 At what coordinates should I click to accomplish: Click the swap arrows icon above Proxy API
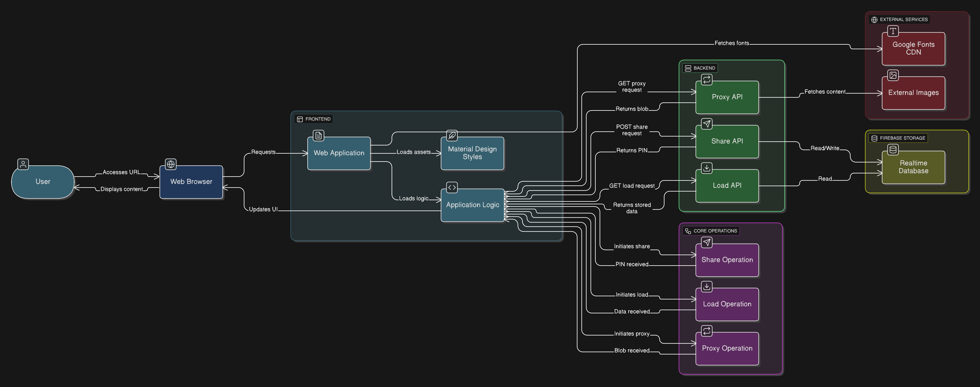pos(706,79)
